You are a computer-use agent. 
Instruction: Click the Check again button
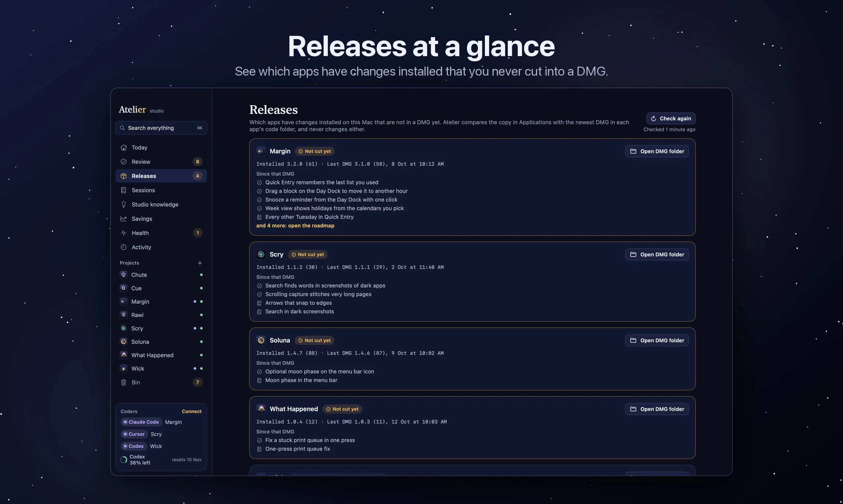tap(671, 118)
